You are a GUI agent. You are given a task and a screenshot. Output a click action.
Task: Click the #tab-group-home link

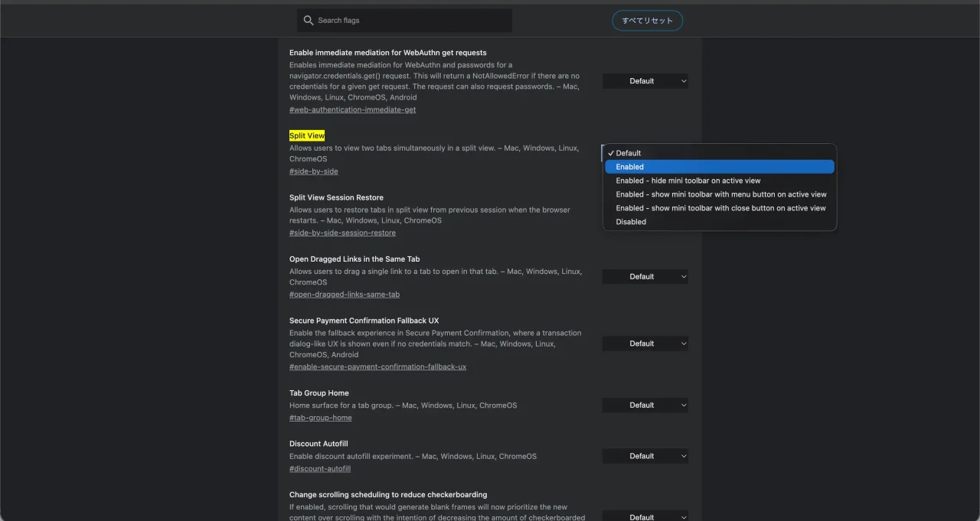(320, 418)
